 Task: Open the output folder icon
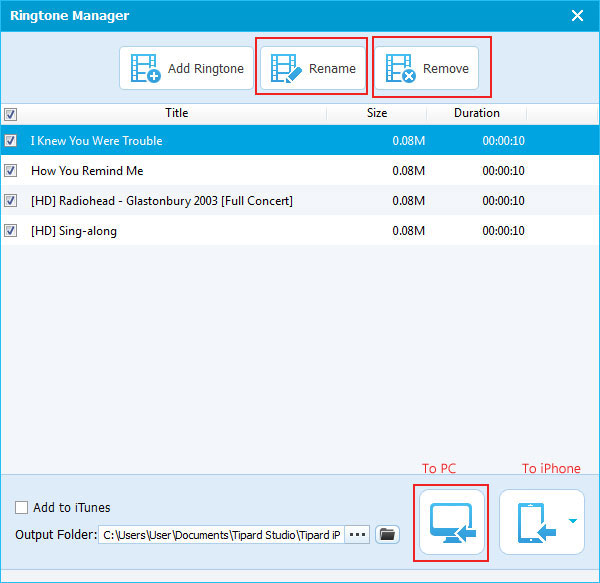[387, 534]
